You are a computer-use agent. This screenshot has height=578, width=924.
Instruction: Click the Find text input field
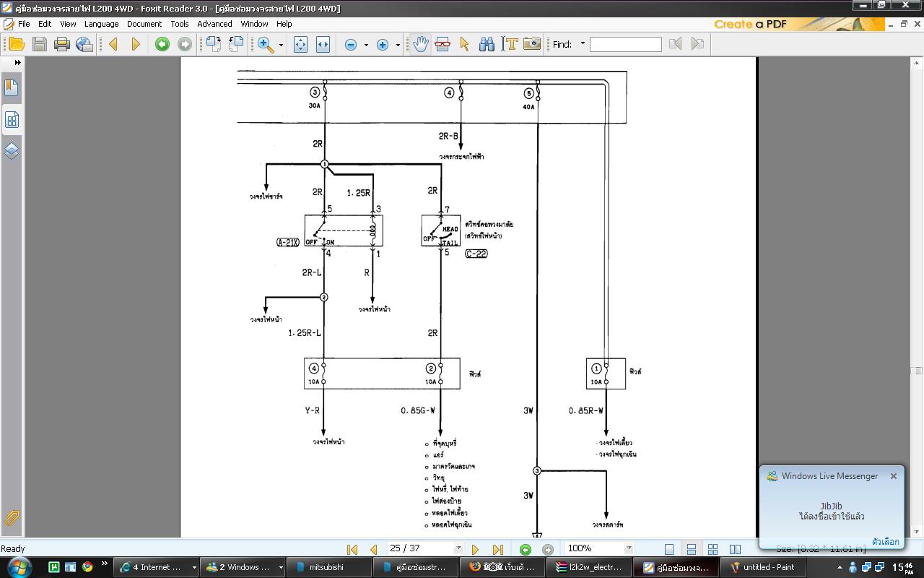click(625, 45)
